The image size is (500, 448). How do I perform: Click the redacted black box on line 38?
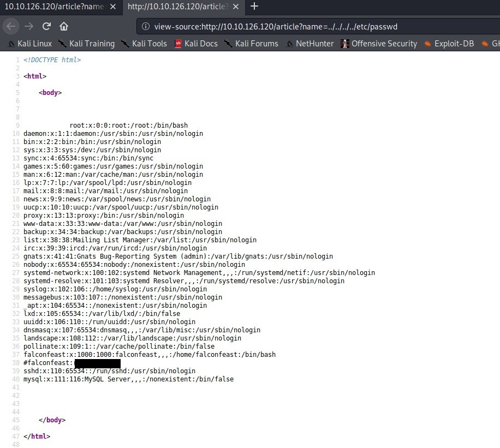(x=97, y=363)
